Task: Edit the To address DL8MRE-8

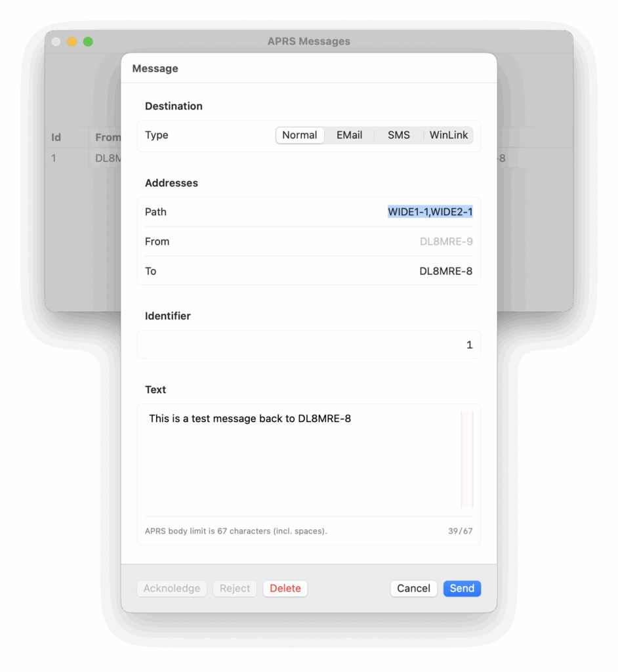Action: pyautogui.click(x=445, y=271)
